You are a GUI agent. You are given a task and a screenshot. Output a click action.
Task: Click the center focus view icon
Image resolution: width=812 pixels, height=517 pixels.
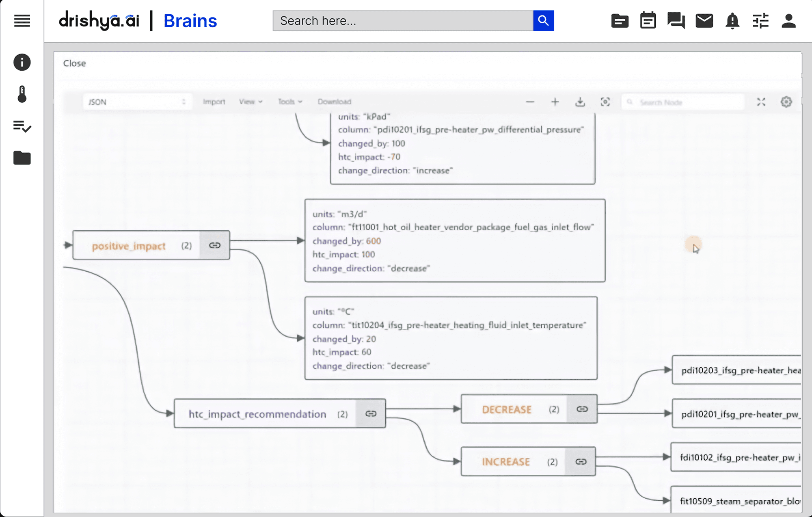[x=605, y=102]
